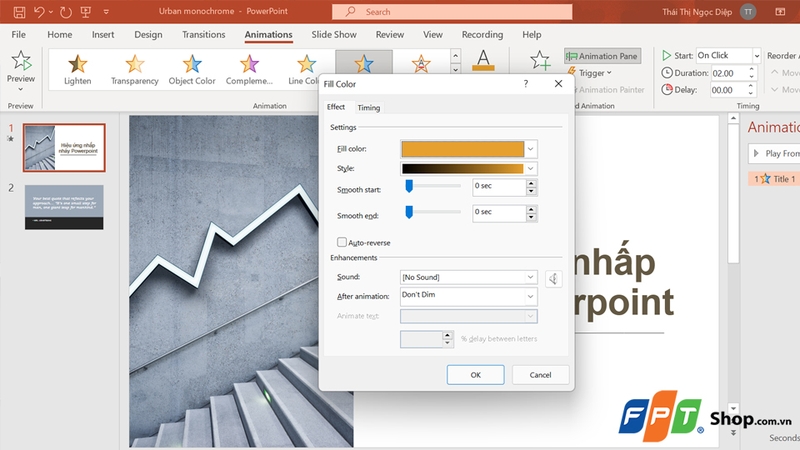Click the sound volume speaker icon

[554, 279]
